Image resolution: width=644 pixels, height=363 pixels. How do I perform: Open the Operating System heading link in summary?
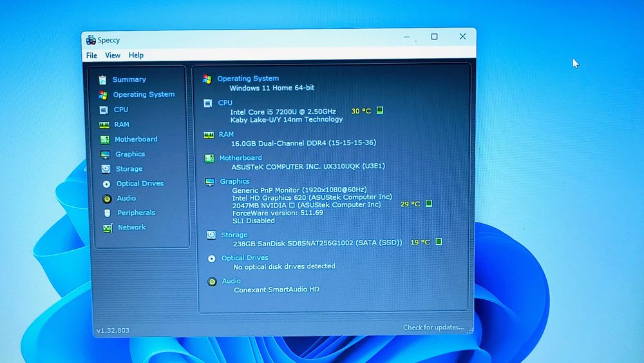248,78
